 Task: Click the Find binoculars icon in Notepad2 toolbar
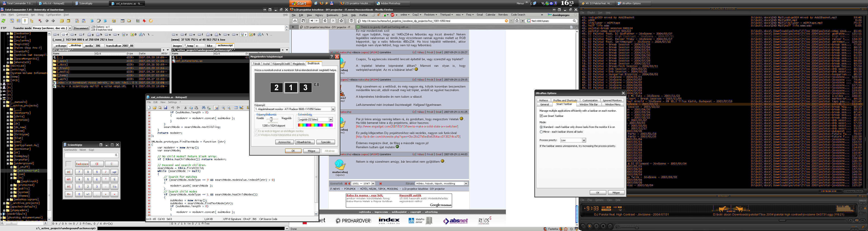(x=203, y=108)
